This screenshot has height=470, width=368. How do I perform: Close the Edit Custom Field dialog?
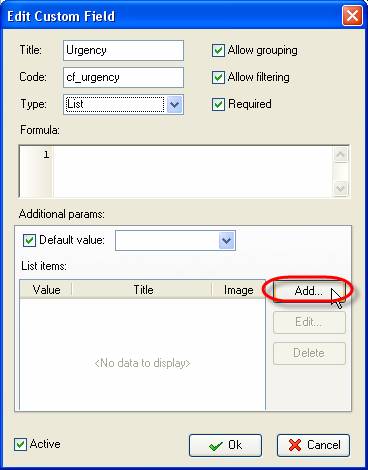coord(352,16)
